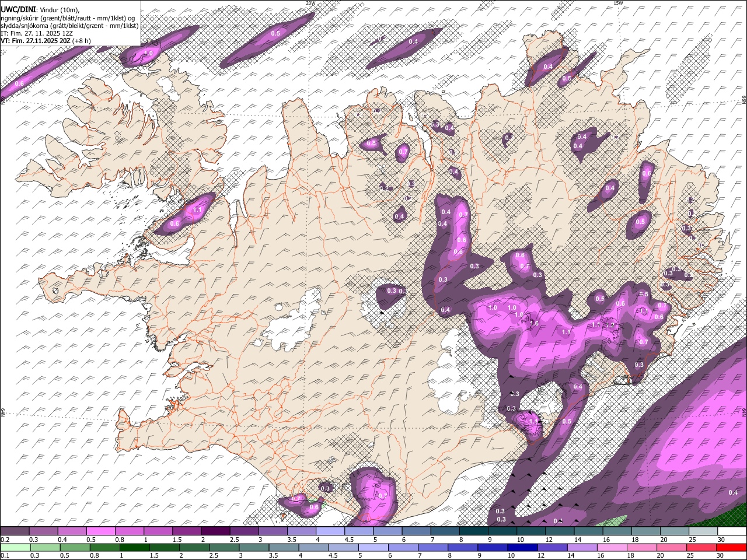
Task: Click the 30 label on the upper legend scale
Action: tap(721, 540)
